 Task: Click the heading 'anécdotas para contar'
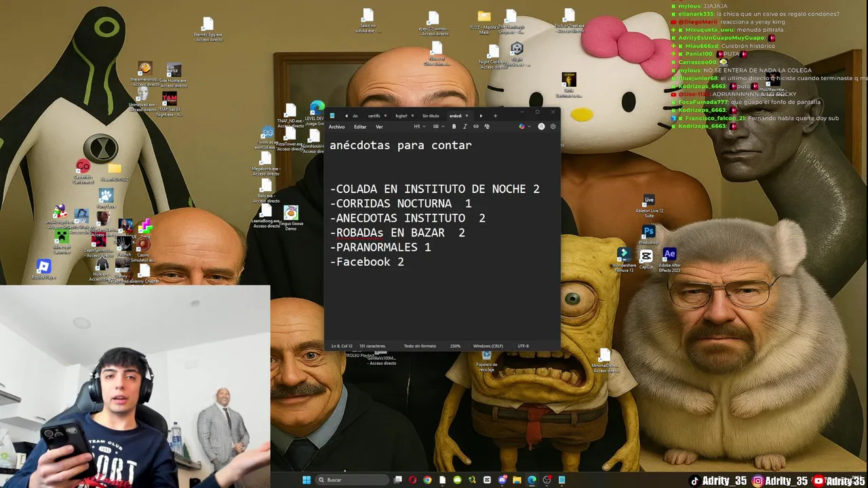point(401,145)
